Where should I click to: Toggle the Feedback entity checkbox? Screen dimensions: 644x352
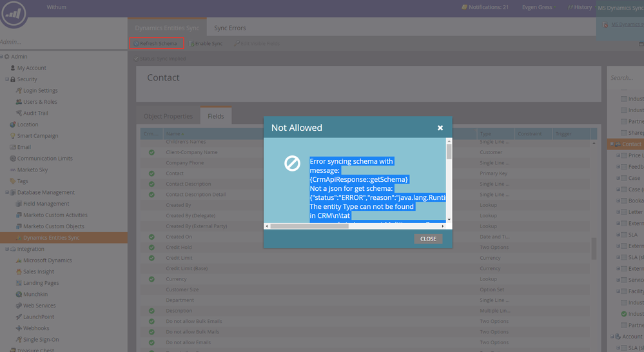coord(623,167)
